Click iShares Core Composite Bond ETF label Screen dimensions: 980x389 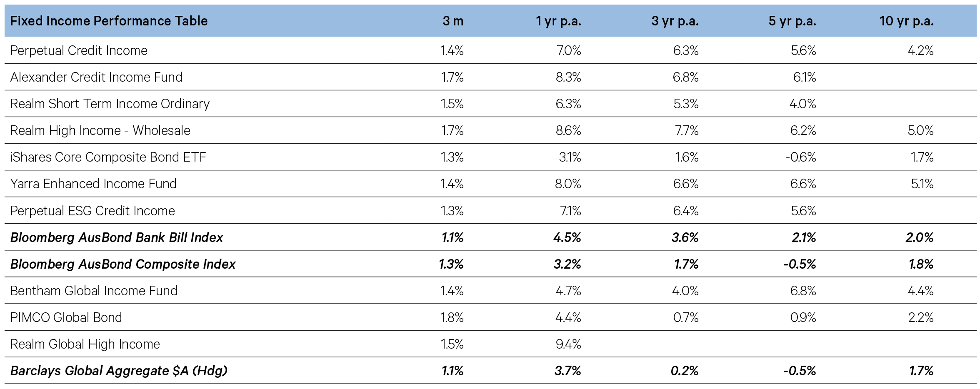click(108, 157)
